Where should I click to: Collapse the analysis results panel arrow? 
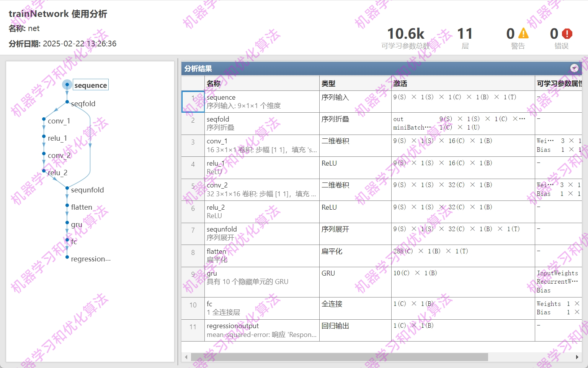[x=574, y=68]
